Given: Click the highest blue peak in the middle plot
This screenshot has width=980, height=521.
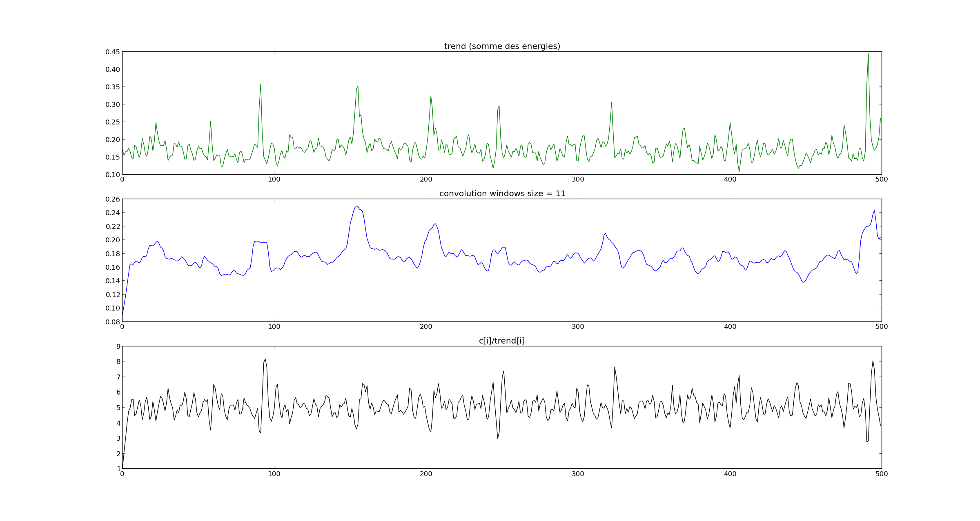Looking at the screenshot, I should (356, 206).
